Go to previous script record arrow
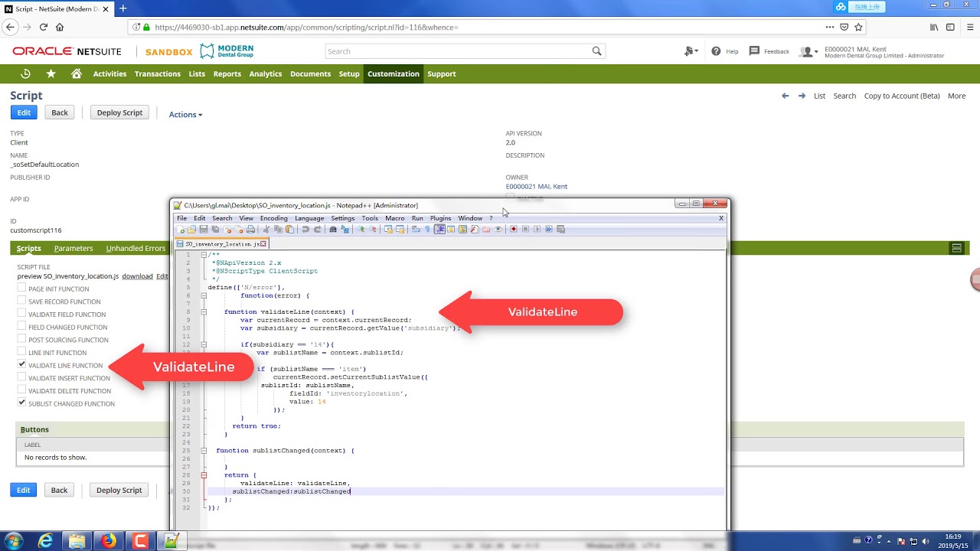 (x=785, y=96)
